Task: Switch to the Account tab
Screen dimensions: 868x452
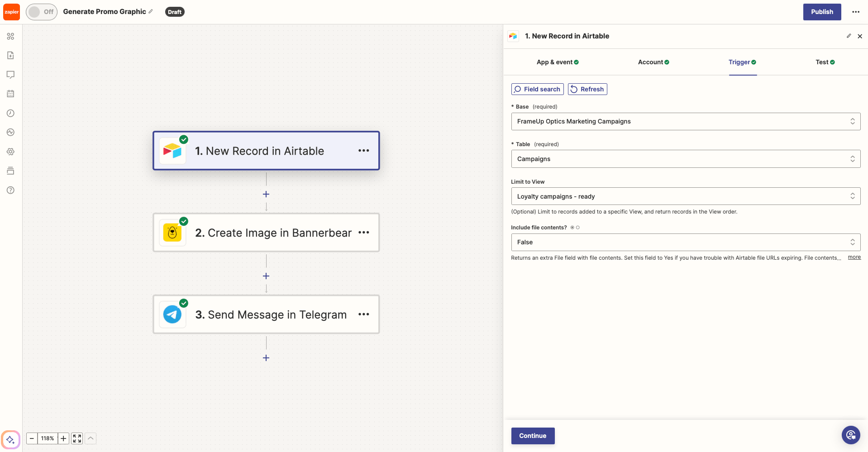Action: [653, 62]
